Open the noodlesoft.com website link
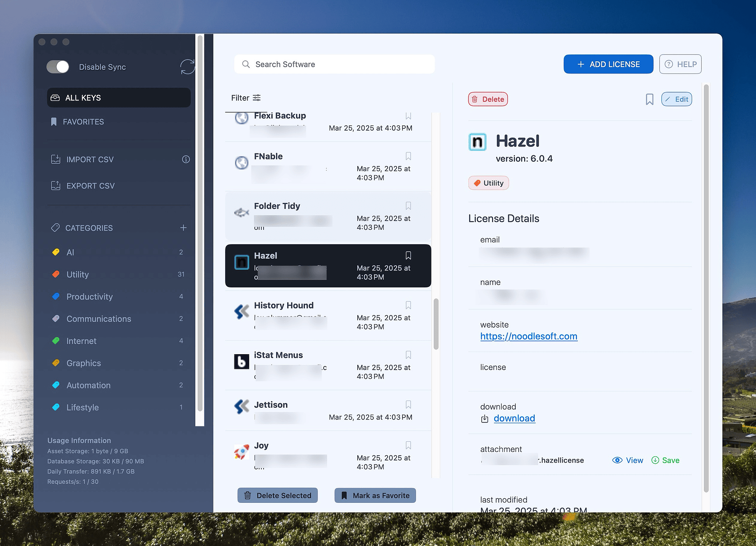Viewport: 756px width, 546px height. click(529, 336)
